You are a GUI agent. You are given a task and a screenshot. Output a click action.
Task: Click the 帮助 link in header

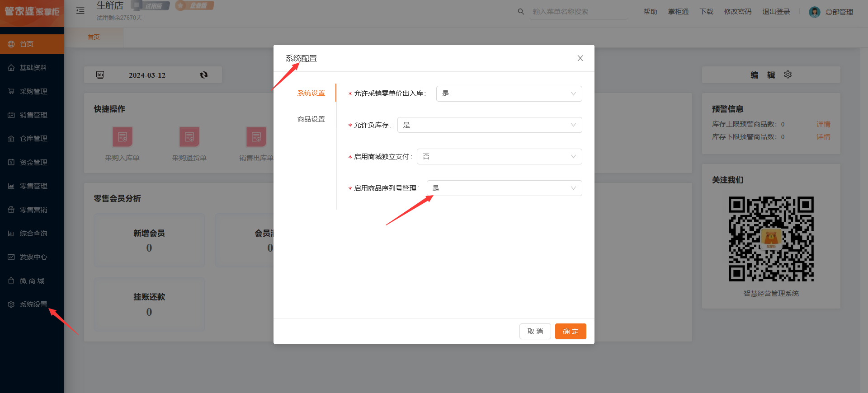[650, 12]
